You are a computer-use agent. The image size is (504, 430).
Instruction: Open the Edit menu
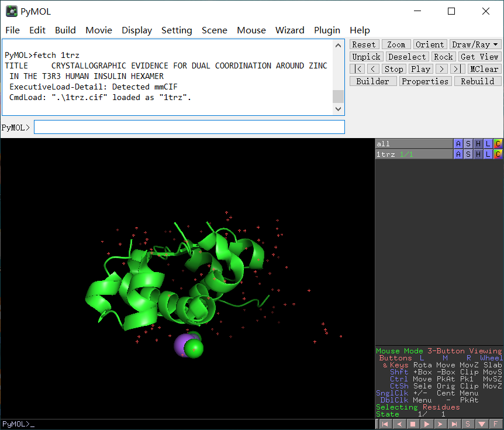pos(37,30)
